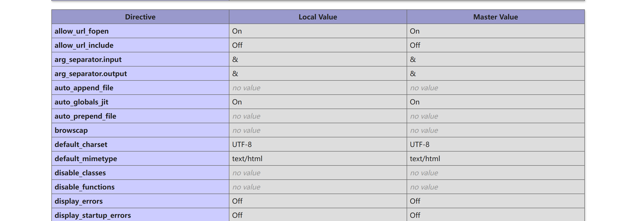
Task: Click default_charset master value UTF-8
Action: (419, 144)
